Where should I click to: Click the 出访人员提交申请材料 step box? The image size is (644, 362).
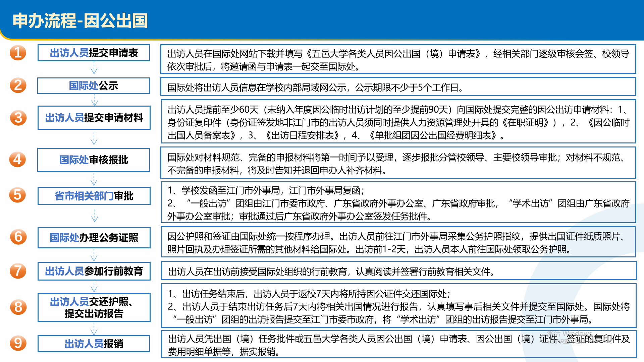pyautogui.click(x=94, y=118)
